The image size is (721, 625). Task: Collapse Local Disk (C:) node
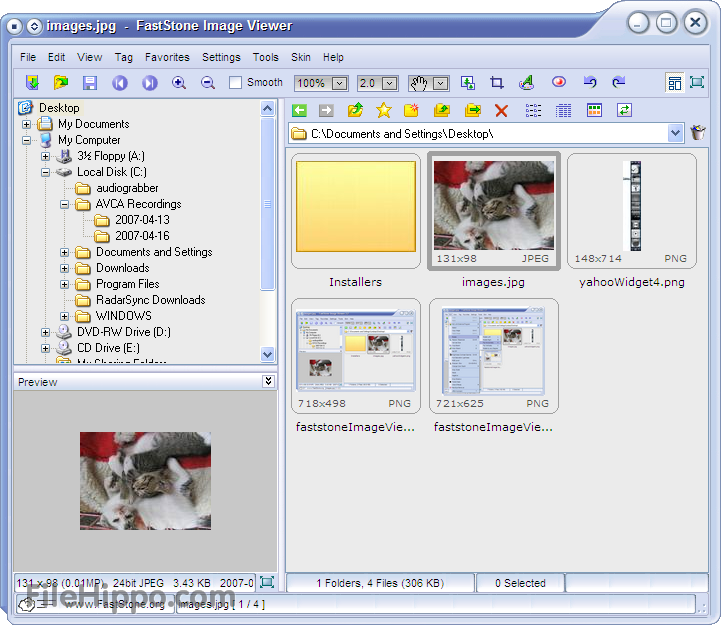click(45, 172)
